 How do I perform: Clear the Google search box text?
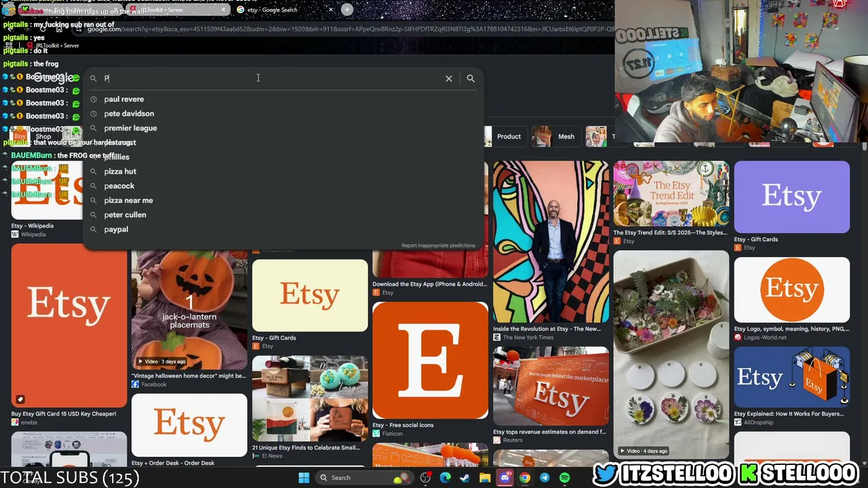coord(449,79)
